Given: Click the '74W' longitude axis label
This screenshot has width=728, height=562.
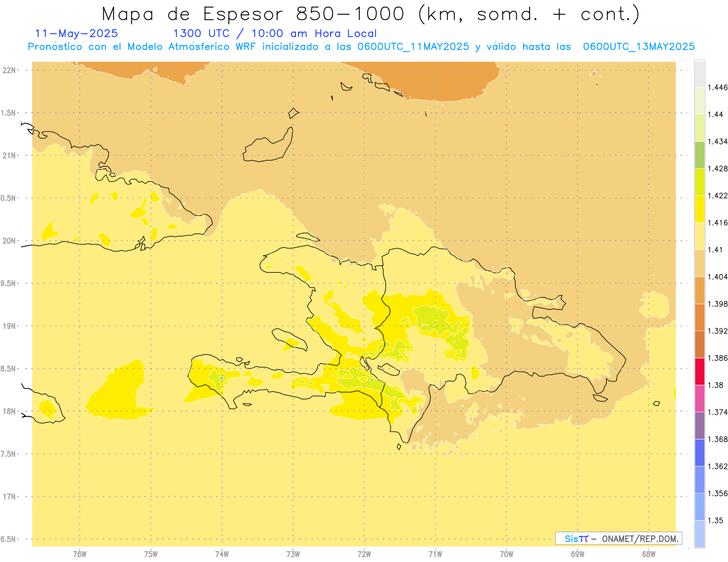Looking at the screenshot, I should click(x=222, y=554).
